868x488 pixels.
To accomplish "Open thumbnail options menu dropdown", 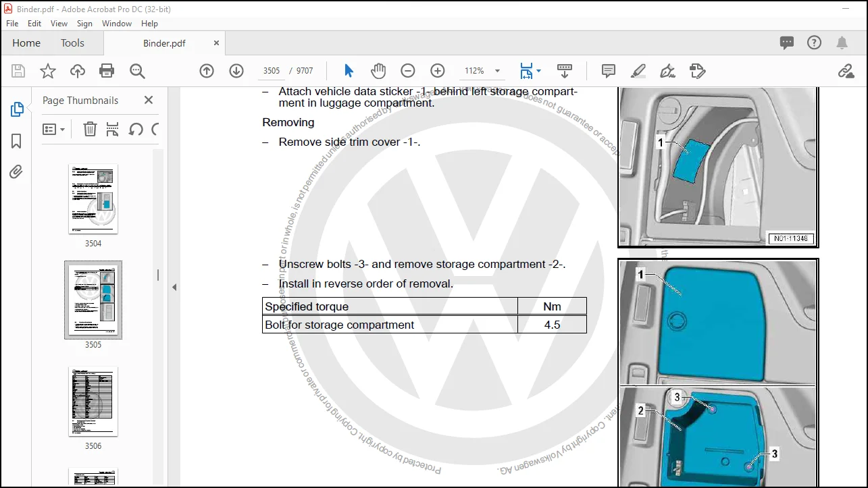I will (x=53, y=129).
